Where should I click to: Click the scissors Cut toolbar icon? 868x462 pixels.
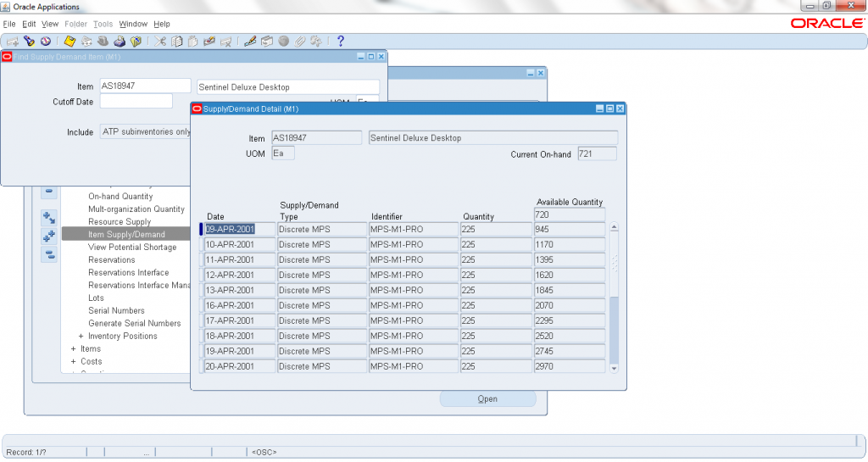point(161,41)
